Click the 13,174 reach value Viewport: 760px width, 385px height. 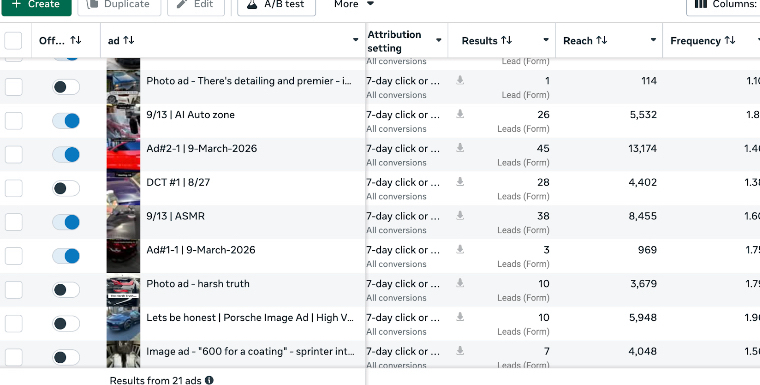(643, 148)
